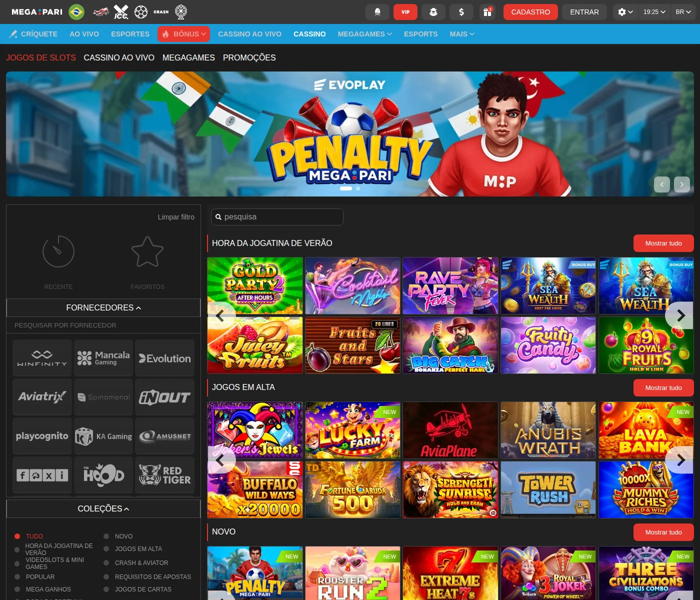Click the Entrar login button
Image resolution: width=700 pixels, height=600 pixels.
[584, 12]
